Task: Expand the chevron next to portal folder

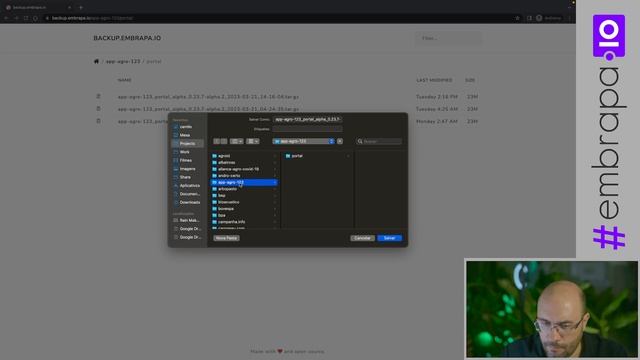Action: pos(348,156)
